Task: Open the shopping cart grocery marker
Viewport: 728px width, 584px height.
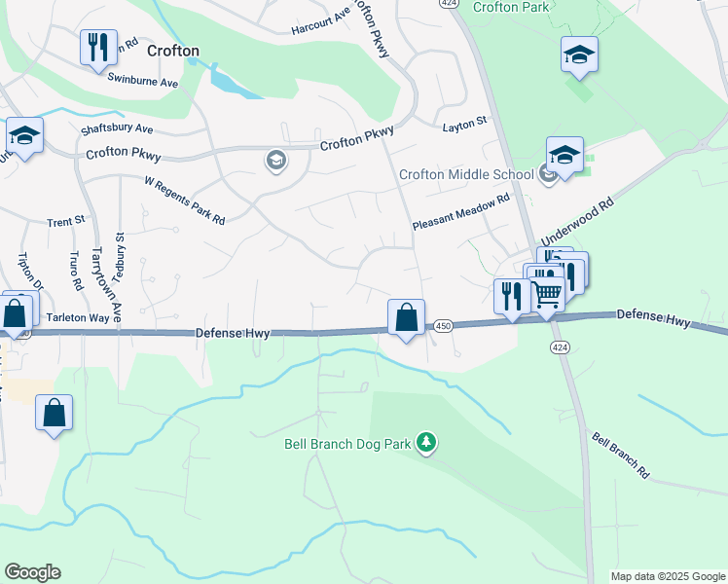Action: coord(547,295)
